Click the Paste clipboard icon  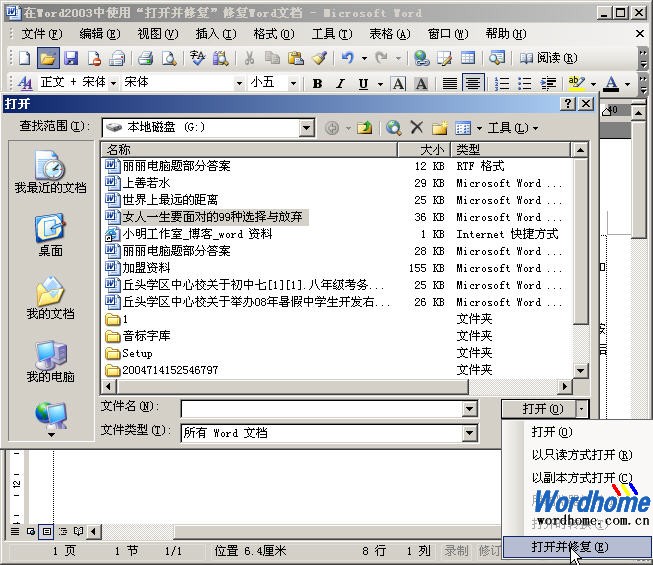click(x=296, y=58)
